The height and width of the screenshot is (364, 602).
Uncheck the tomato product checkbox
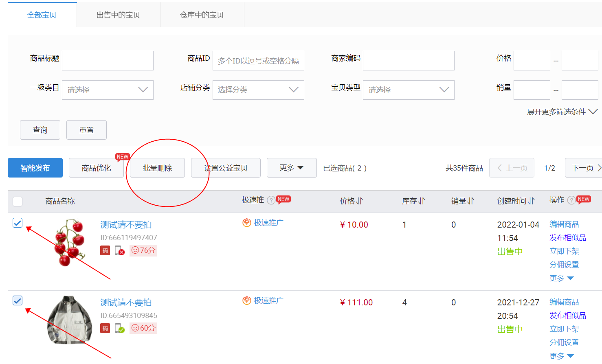18,223
